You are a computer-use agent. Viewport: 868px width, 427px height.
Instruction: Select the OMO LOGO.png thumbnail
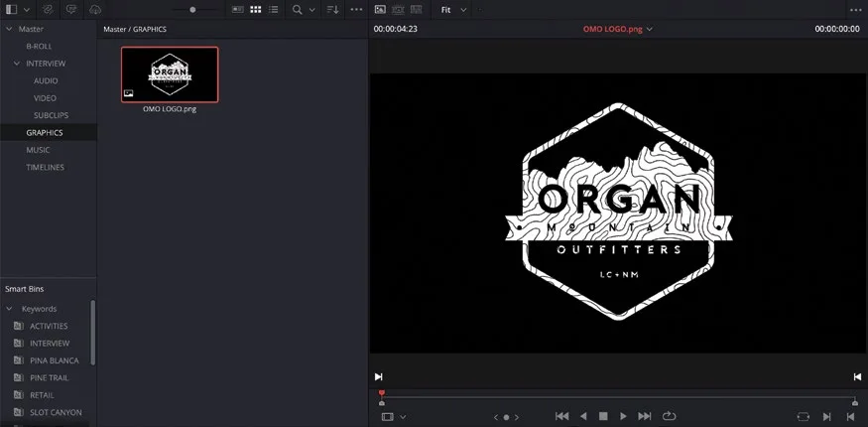170,74
